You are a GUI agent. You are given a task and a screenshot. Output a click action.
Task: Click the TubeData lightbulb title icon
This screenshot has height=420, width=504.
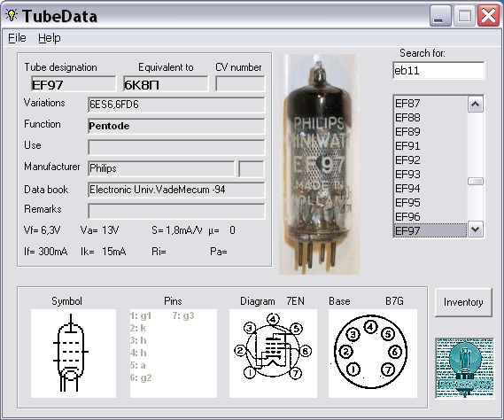[x=12, y=15]
